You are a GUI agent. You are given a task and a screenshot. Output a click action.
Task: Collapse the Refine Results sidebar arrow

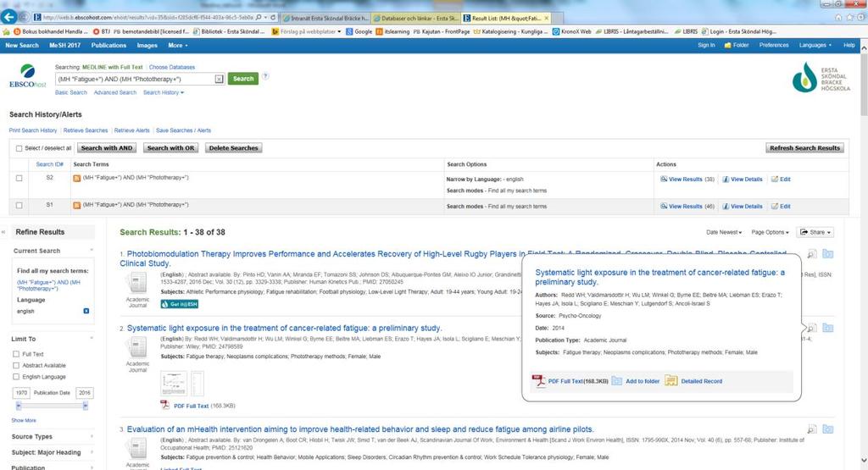3,232
